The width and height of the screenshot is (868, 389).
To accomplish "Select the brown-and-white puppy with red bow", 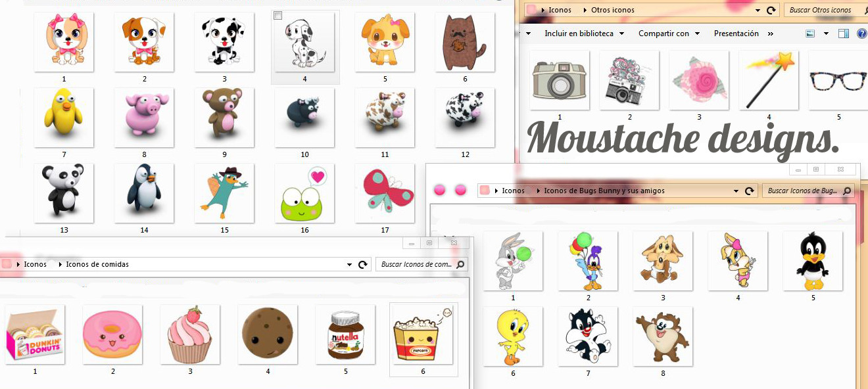I will [x=144, y=41].
